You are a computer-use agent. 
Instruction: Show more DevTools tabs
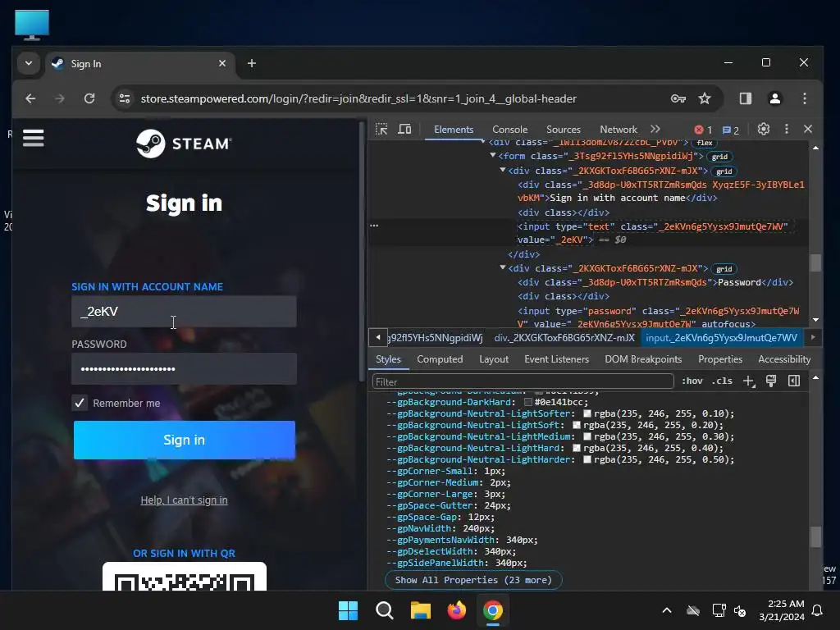tap(655, 129)
